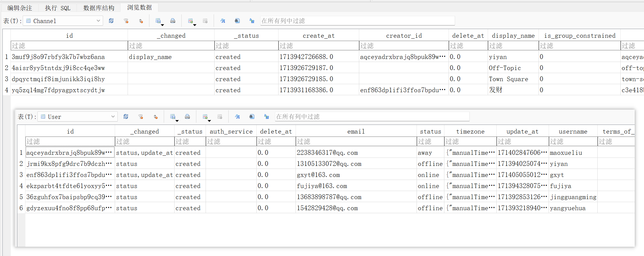This screenshot has width=644, height=256.
Task: Clear all filters in User toolbar
Action: tap(141, 116)
